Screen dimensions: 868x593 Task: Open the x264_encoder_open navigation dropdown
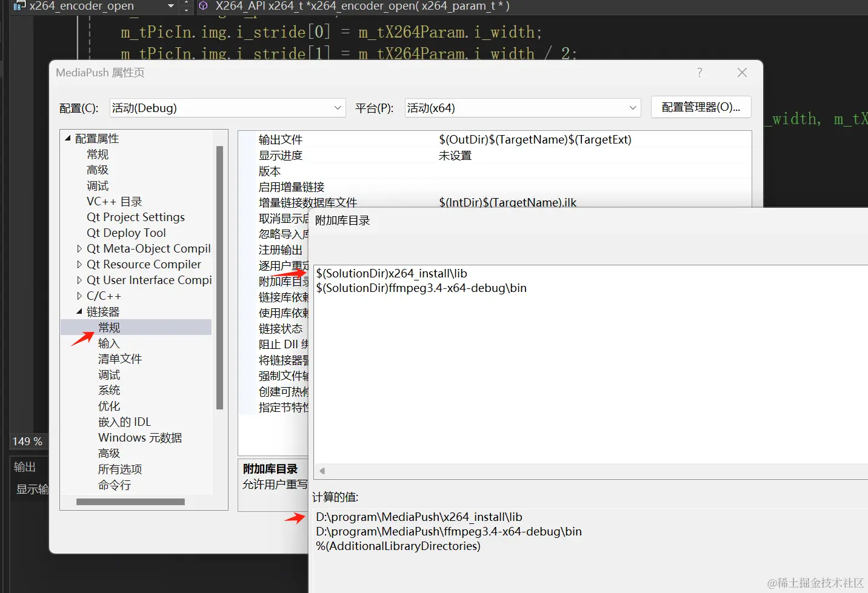point(170,7)
